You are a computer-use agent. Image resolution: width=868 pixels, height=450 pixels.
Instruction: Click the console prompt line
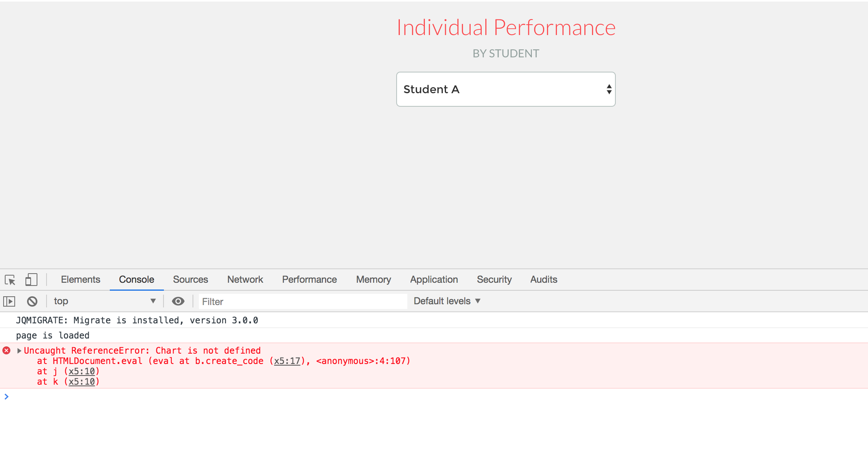239,397
